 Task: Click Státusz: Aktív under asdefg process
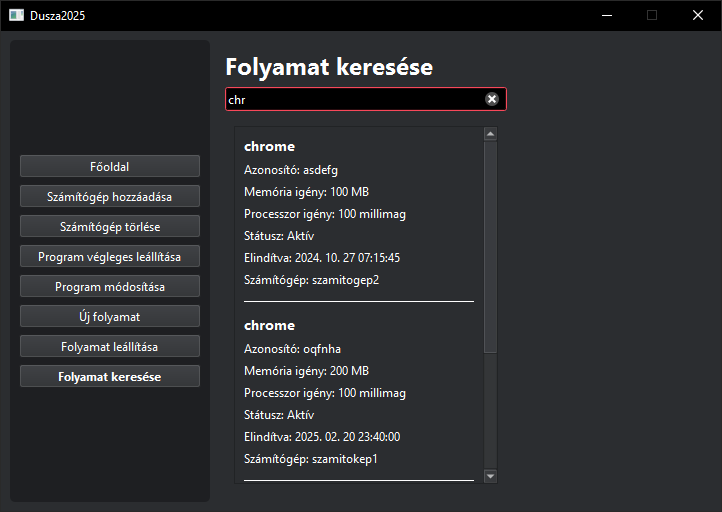point(279,236)
